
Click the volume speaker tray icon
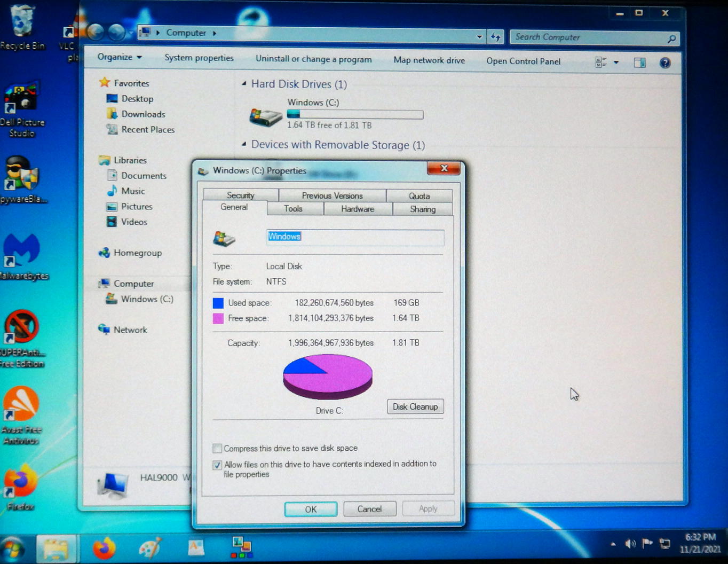[630, 544]
